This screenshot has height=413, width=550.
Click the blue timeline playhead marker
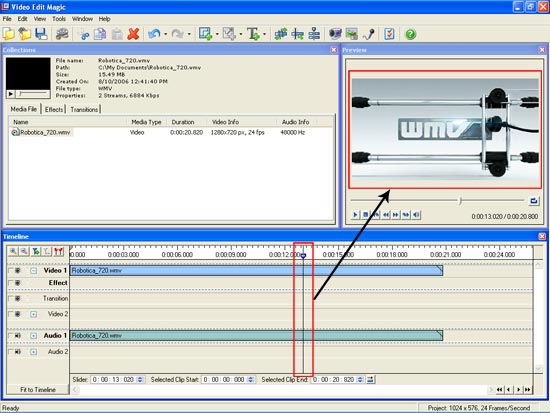(x=303, y=256)
